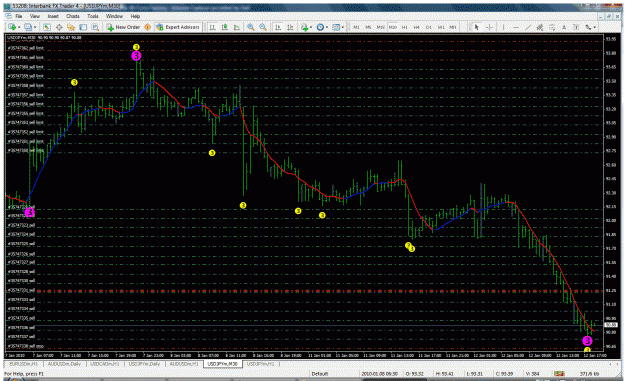
Task: Select the trendline drawing tool
Action: [x=528, y=27]
